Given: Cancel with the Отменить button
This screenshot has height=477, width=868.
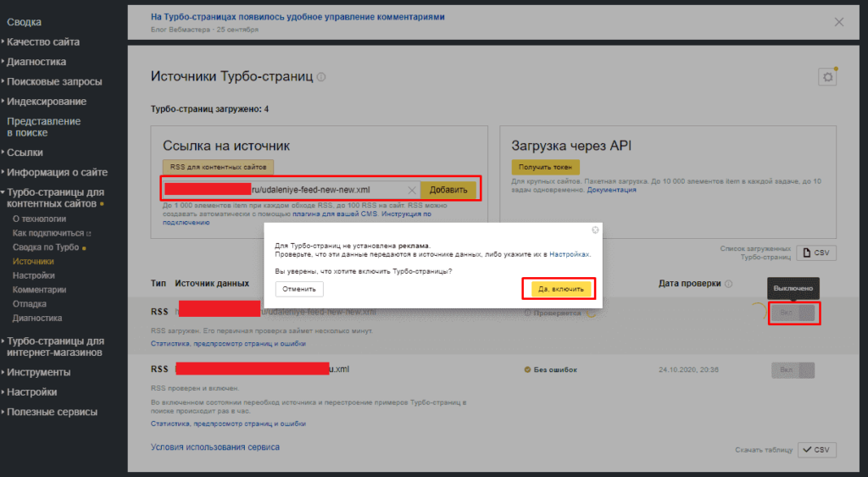Looking at the screenshot, I should [299, 289].
